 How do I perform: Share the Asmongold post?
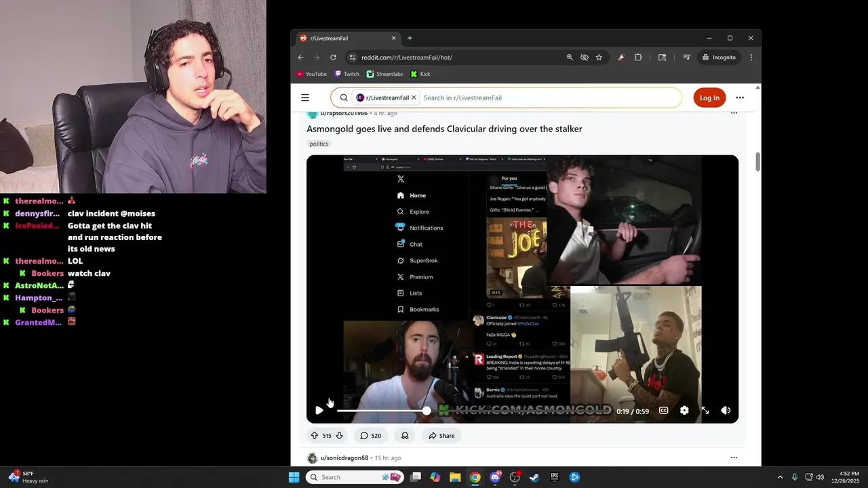(441, 436)
